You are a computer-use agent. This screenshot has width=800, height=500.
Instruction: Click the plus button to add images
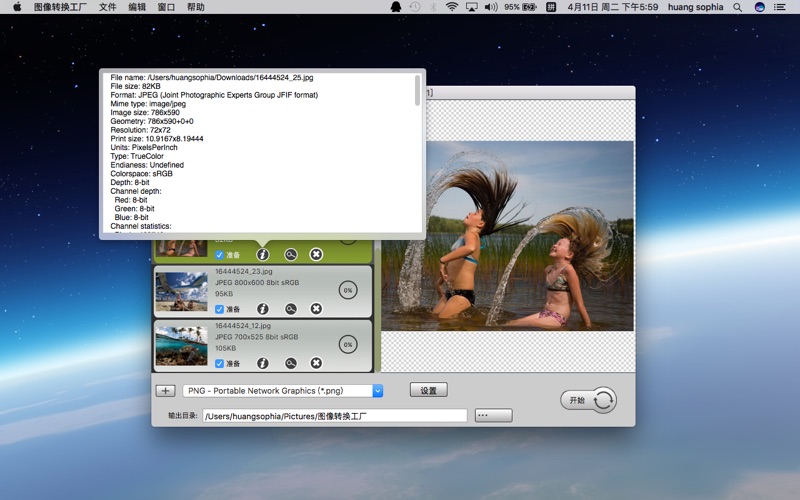click(x=166, y=391)
